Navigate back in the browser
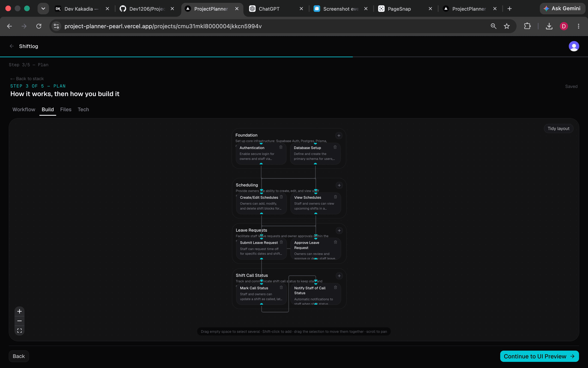The height and width of the screenshot is (368, 588). pyautogui.click(x=9, y=26)
